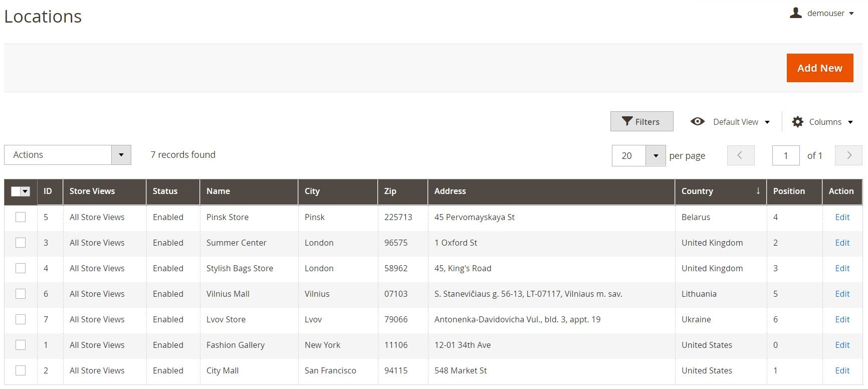Click the eye icon for Default View

[698, 121]
